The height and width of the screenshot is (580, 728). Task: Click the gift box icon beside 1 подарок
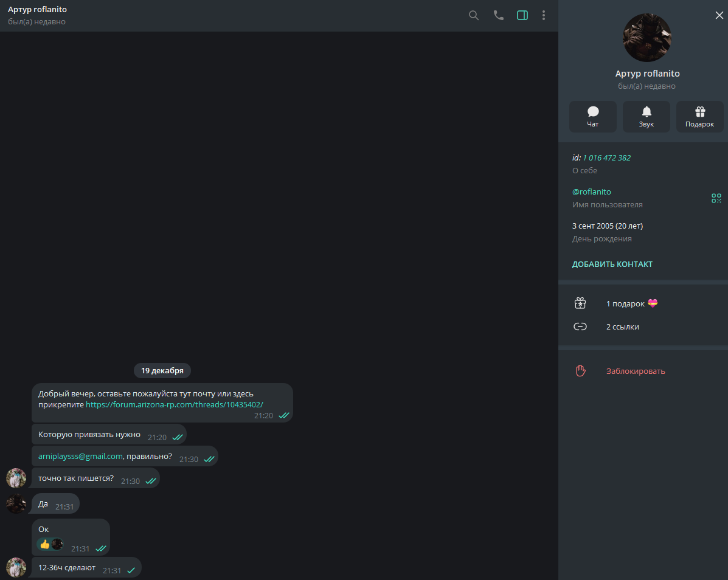[x=580, y=303]
